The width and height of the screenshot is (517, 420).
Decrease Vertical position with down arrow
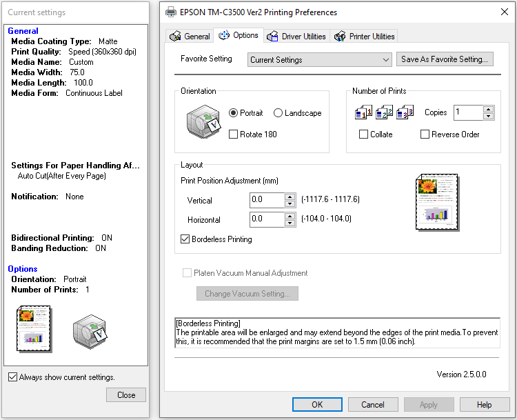(290, 204)
